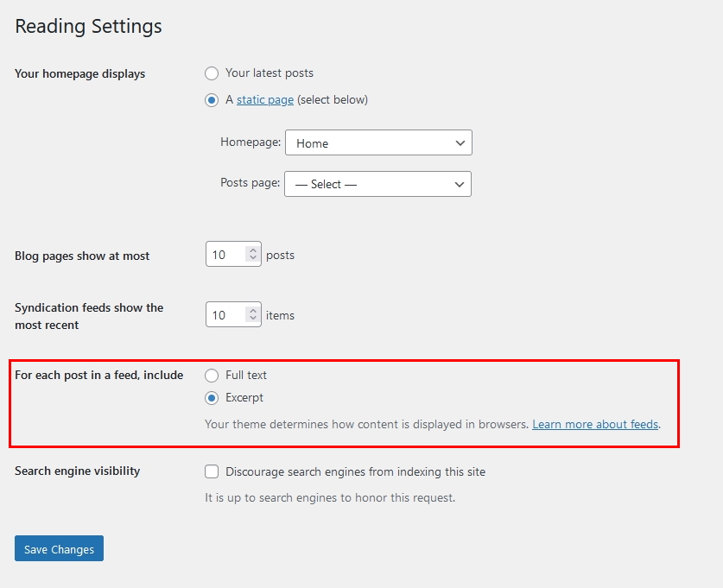Open the Homepage dropdown showing 'Home'
The height and width of the screenshot is (588, 723).
378,143
